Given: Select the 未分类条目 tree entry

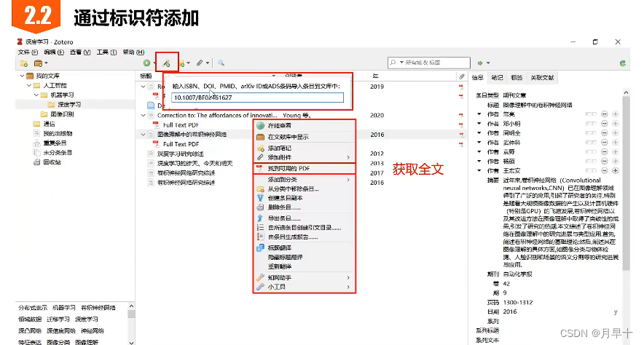Looking at the screenshot, I should pos(58,153).
